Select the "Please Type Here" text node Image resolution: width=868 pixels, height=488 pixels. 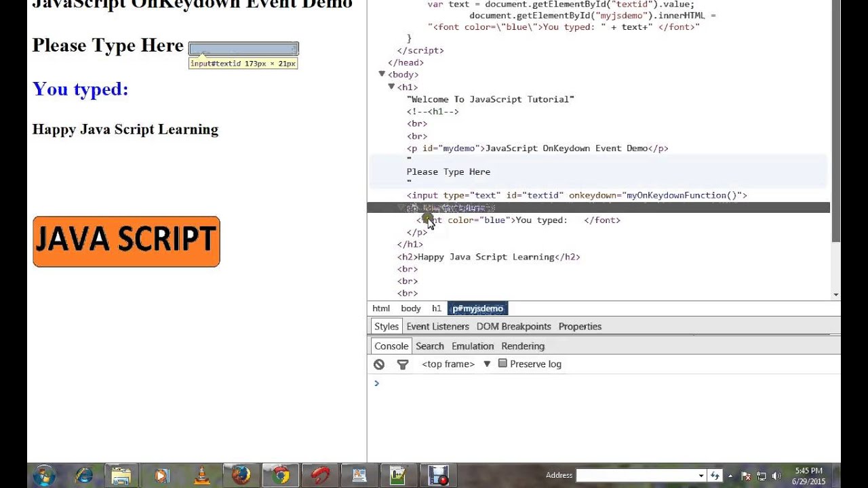[448, 172]
